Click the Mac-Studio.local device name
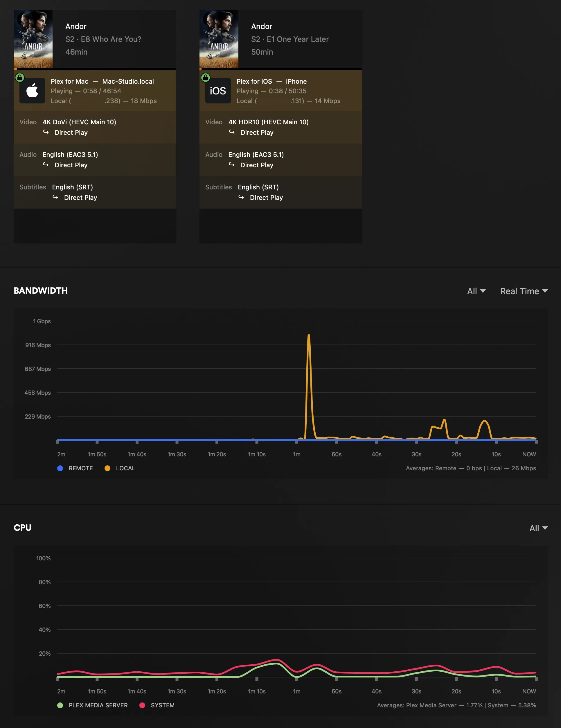Viewport: 561px width, 728px height. tap(128, 81)
